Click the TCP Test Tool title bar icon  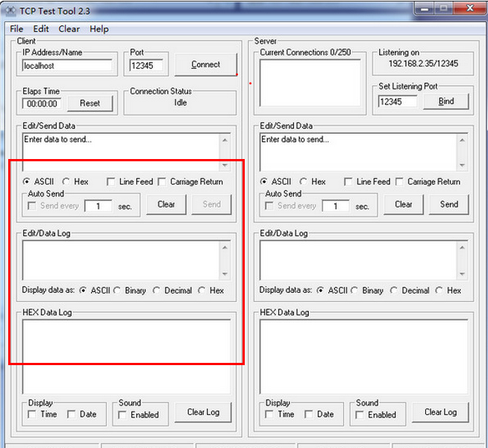pos(10,11)
